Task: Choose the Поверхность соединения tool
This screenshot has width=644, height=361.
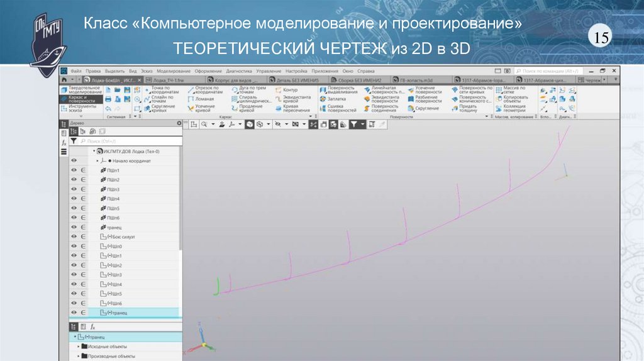Action: click(x=380, y=108)
